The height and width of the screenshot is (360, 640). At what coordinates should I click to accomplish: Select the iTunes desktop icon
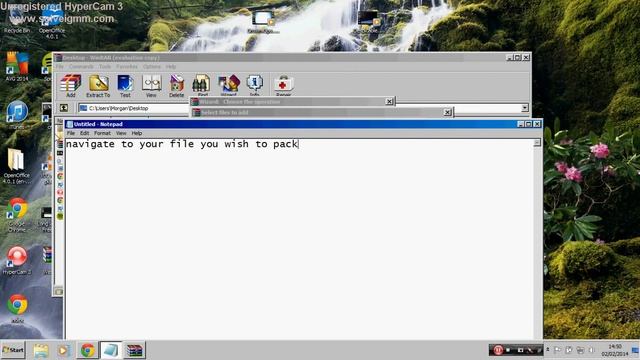coord(17,115)
